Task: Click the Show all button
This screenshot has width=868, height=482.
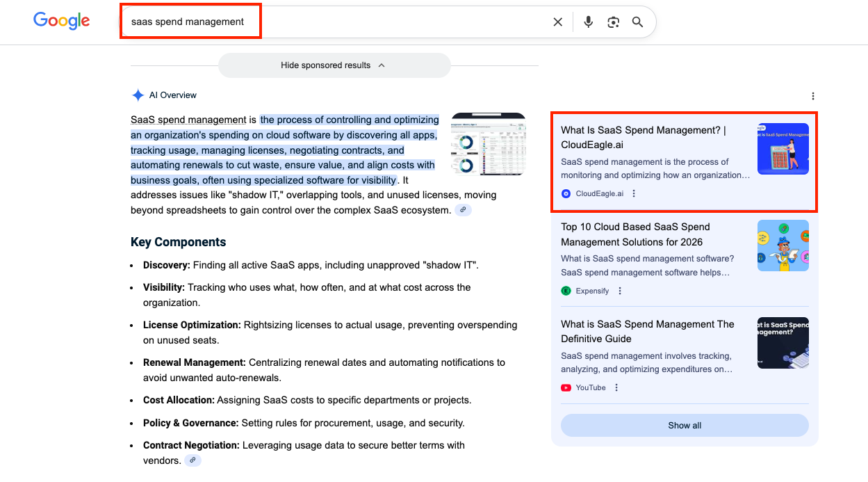Action: [684, 425]
